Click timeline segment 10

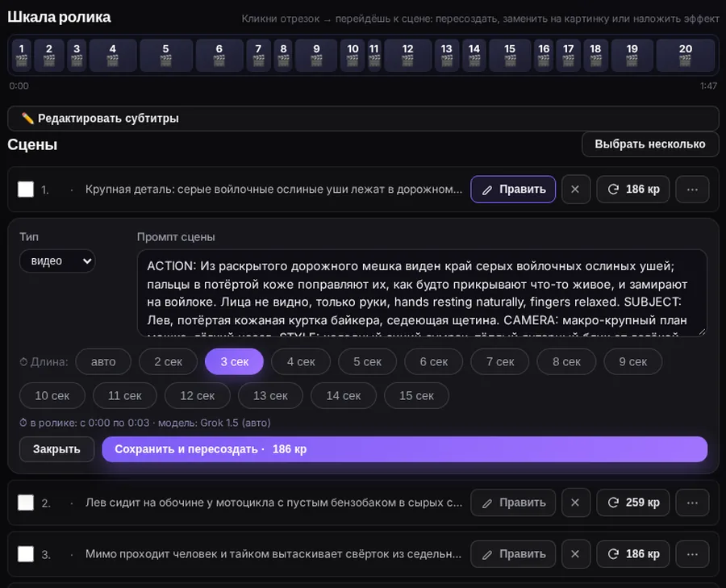coord(353,55)
